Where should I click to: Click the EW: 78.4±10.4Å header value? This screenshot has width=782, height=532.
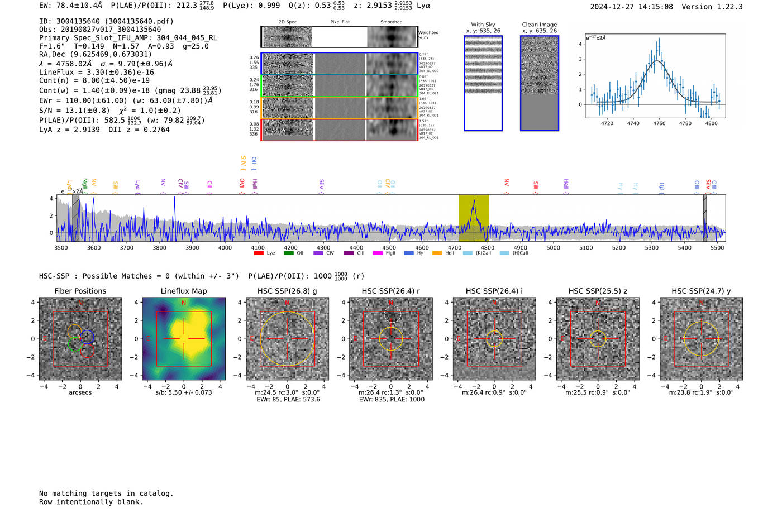[x=70, y=6]
